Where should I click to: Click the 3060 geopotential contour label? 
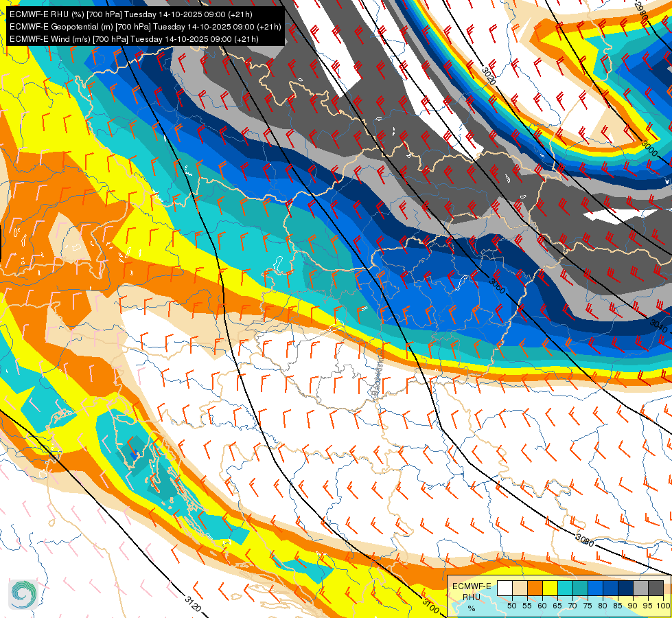click(x=497, y=286)
